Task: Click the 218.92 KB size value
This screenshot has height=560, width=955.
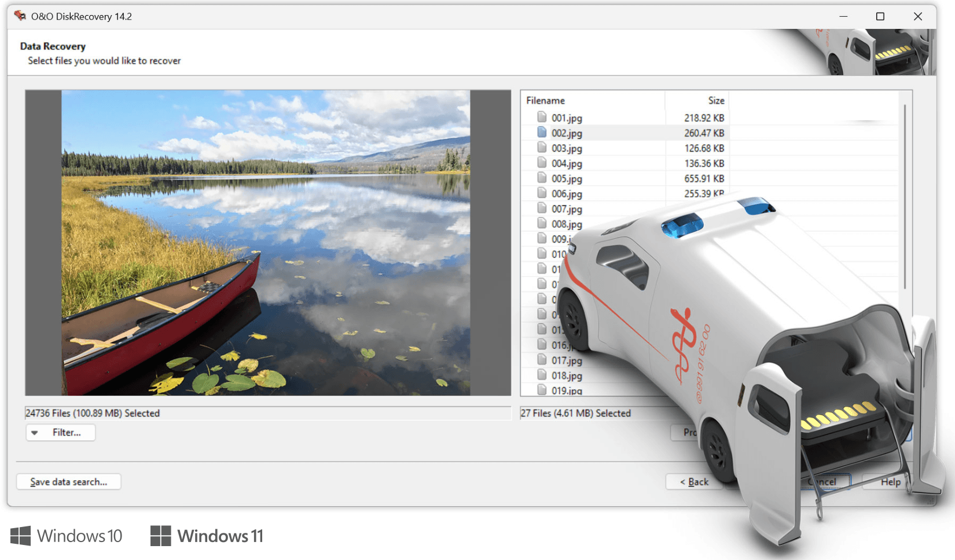Action: (704, 117)
